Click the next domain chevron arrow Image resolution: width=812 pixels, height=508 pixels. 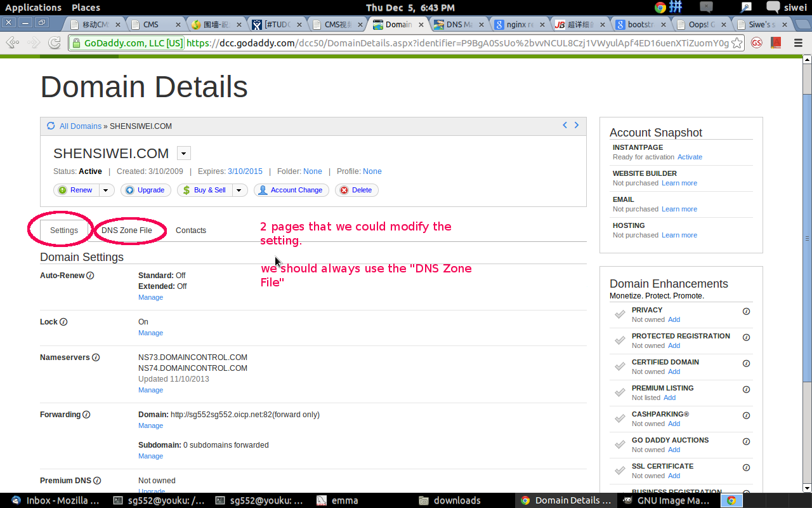tap(577, 125)
